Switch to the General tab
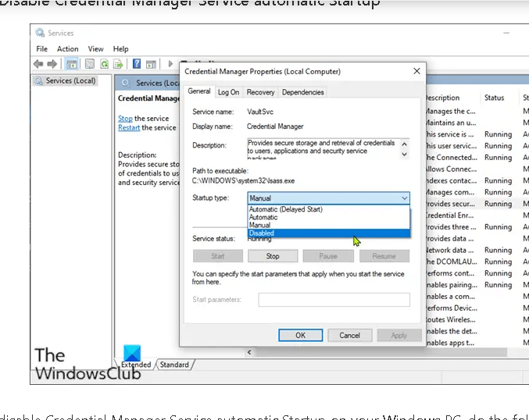 pyautogui.click(x=199, y=91)
